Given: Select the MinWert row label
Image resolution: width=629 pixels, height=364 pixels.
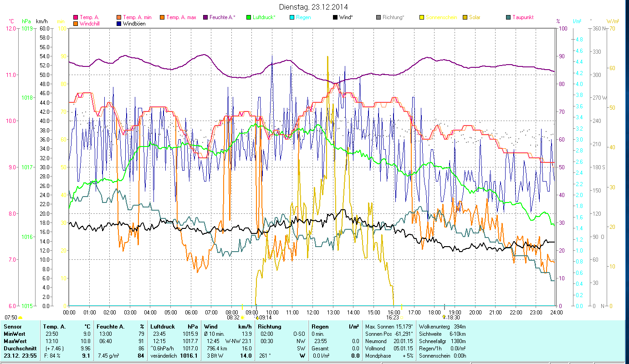Looking at the screenshot, I should (x=15, y=334).
